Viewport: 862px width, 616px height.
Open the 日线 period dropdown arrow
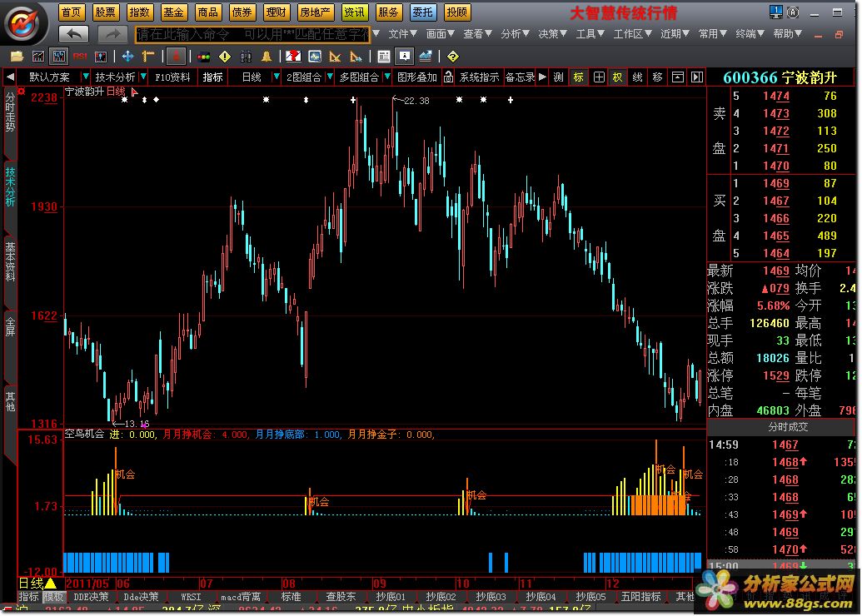[277, 77]
